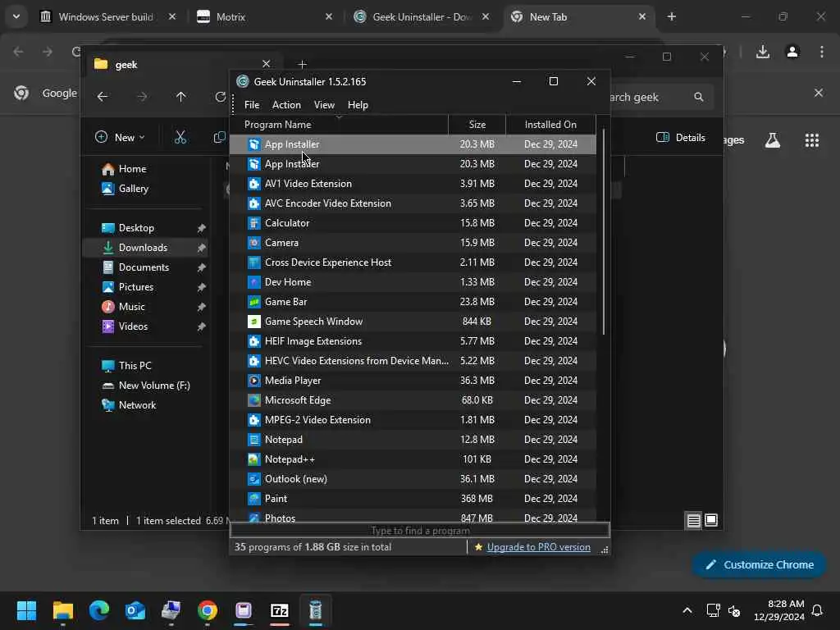Open Chrome downloads icon

[763, 52]
